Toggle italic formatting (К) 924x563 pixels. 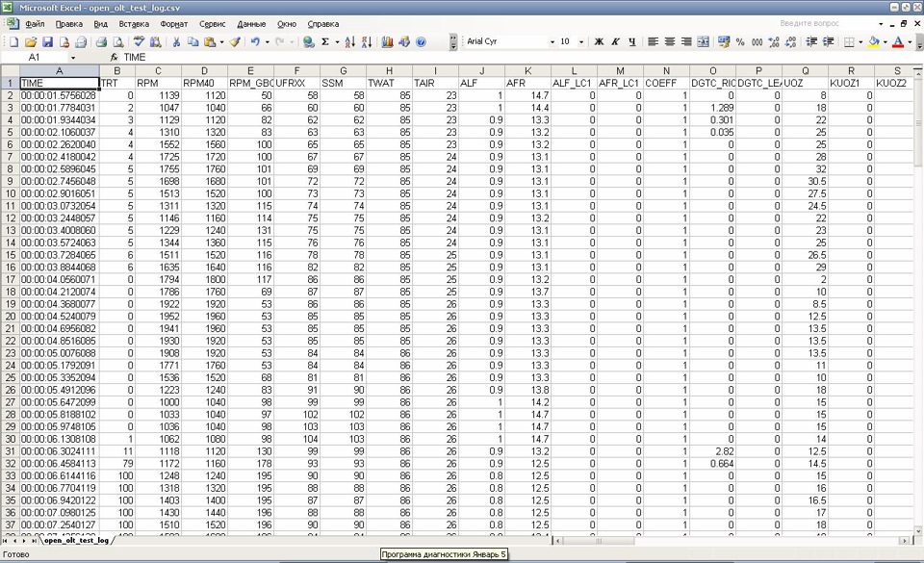(x=615, y=41)
